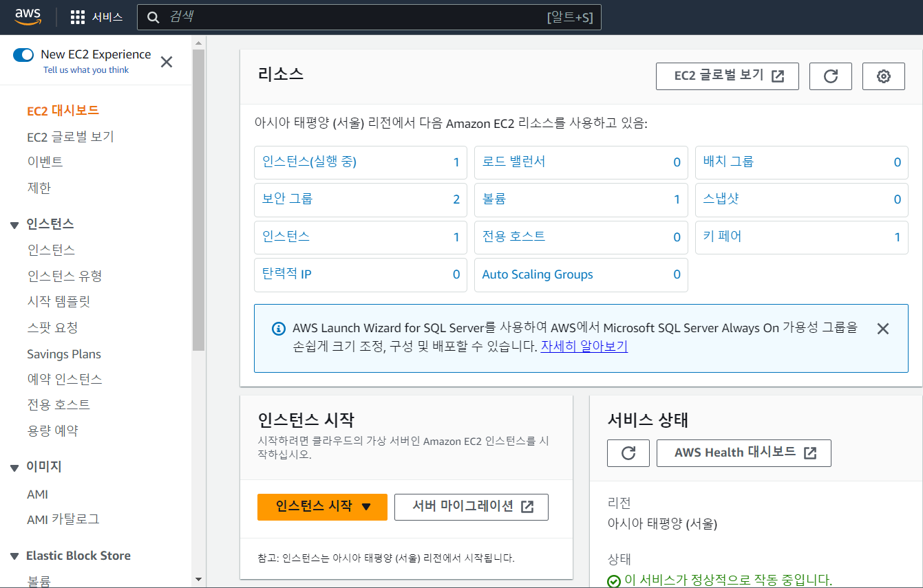923x588 pixels.
Task: Collapse the Elastic Block Store section
Action: point(14,556)
